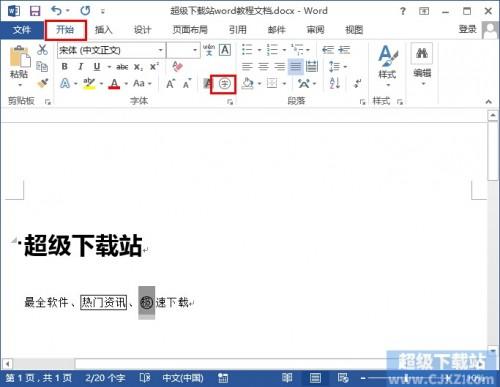Viewport: 500px width, 387px height.
Task: Toggle Strikethrough (abc) formatting
Action: click(x=122, y=67)
